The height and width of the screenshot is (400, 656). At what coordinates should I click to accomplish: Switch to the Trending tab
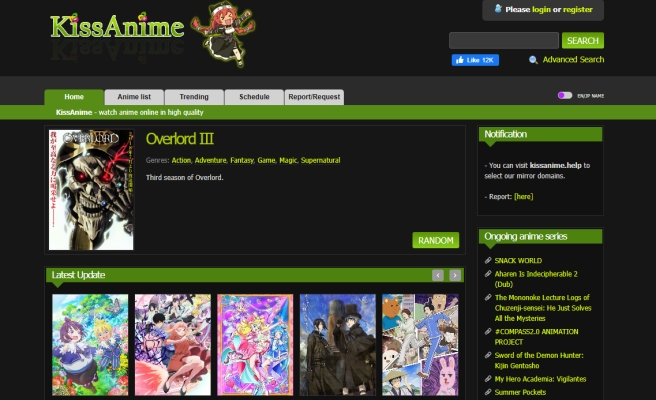[x=194, y=97]
